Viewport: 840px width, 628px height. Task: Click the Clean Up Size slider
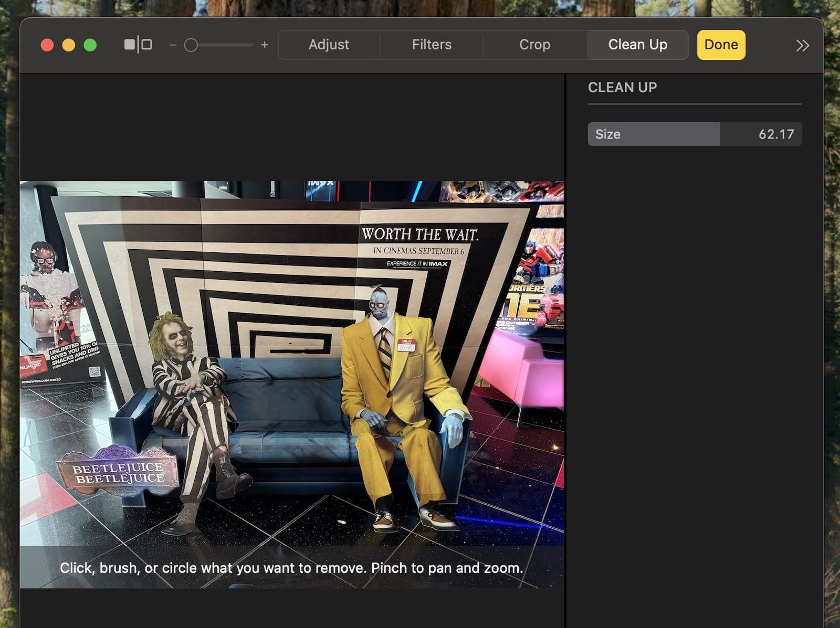[x=695, y=134]
